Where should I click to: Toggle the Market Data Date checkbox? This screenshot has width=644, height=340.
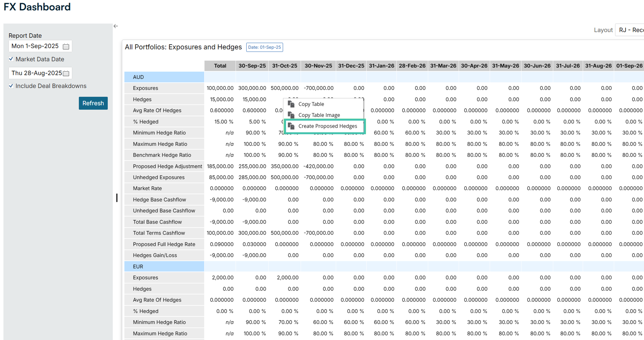point(11,59)
